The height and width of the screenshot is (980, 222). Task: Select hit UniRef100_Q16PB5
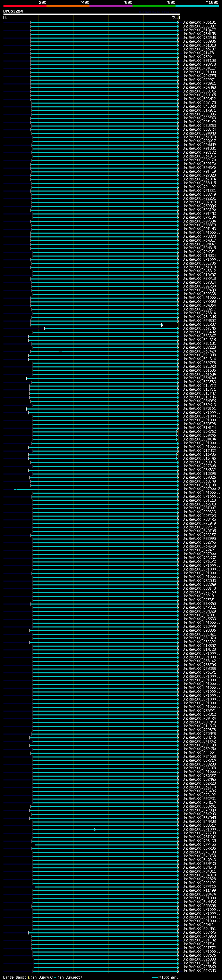coord(199,454)
